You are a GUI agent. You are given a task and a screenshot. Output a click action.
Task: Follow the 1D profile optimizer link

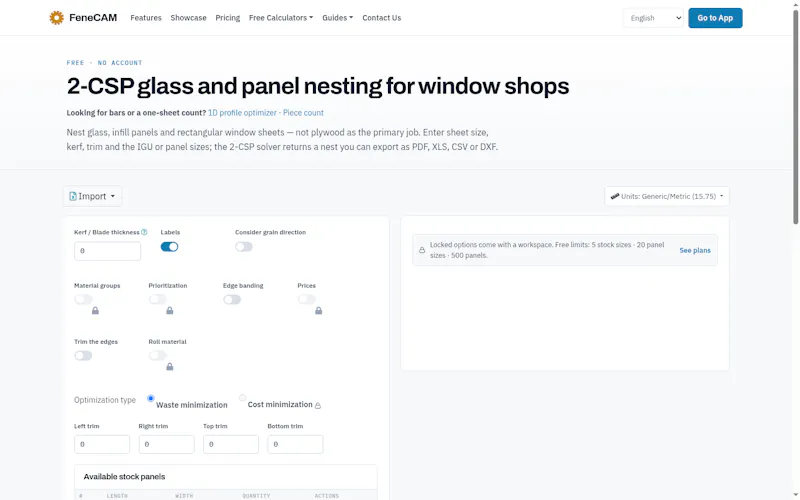coord(242,113)
